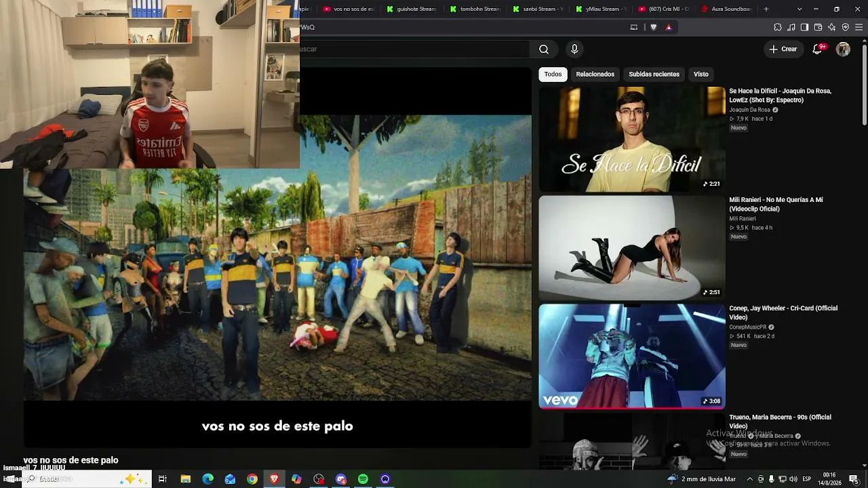The width and height of the screenshot is (868, 488).
Task: Open the rain weather widget in taskbar
Action: 702,479
